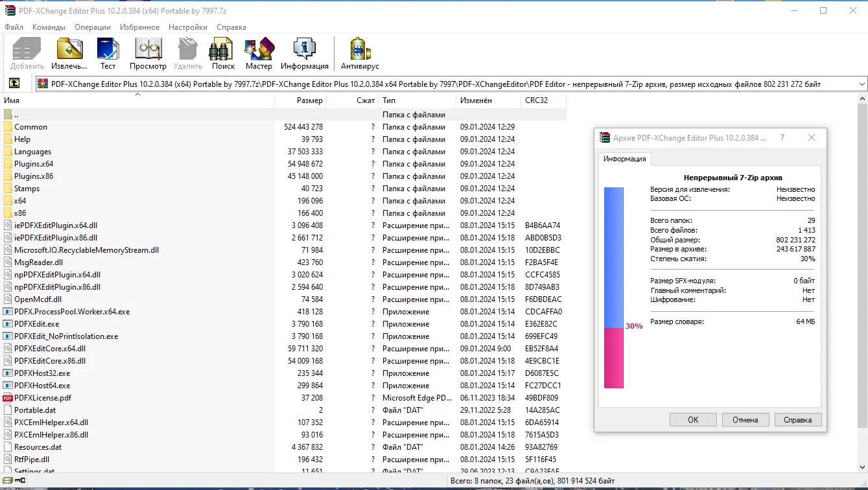Screen dimensions: 868x490
Task: Open the Операции menu
Action: [93, 27]
